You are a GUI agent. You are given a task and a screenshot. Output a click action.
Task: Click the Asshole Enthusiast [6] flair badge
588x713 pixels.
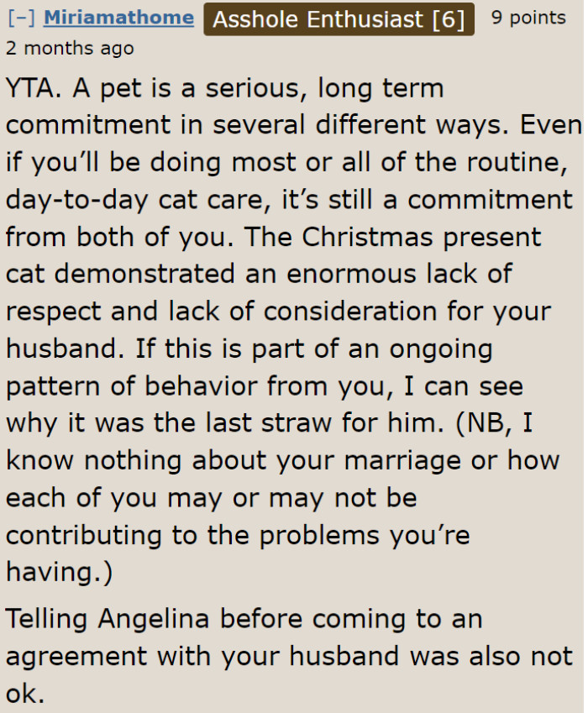coord(339,18)
